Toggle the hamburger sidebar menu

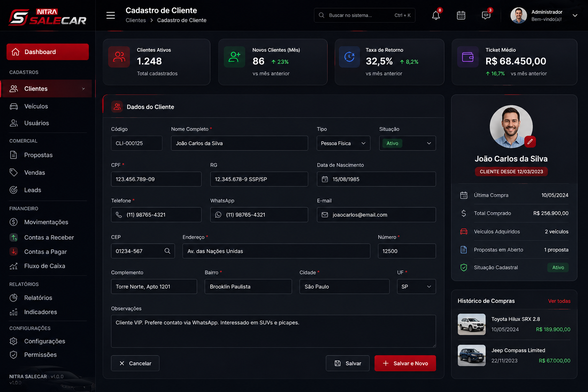(111, 15)
